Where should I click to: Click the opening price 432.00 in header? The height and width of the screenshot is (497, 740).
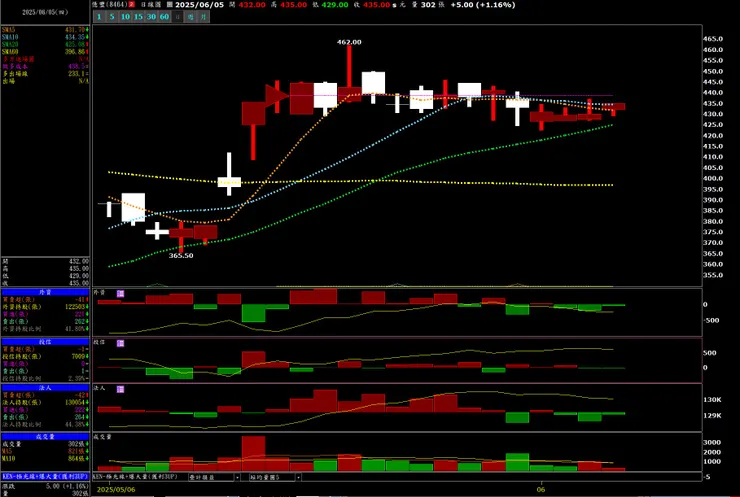coord(252,5)
